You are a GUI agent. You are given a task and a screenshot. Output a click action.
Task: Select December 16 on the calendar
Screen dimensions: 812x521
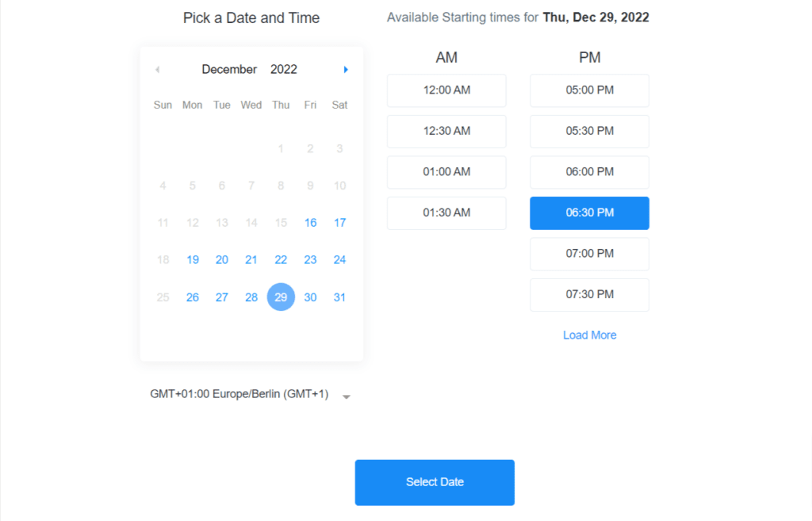pyautogui.click(x=310, y=223)
